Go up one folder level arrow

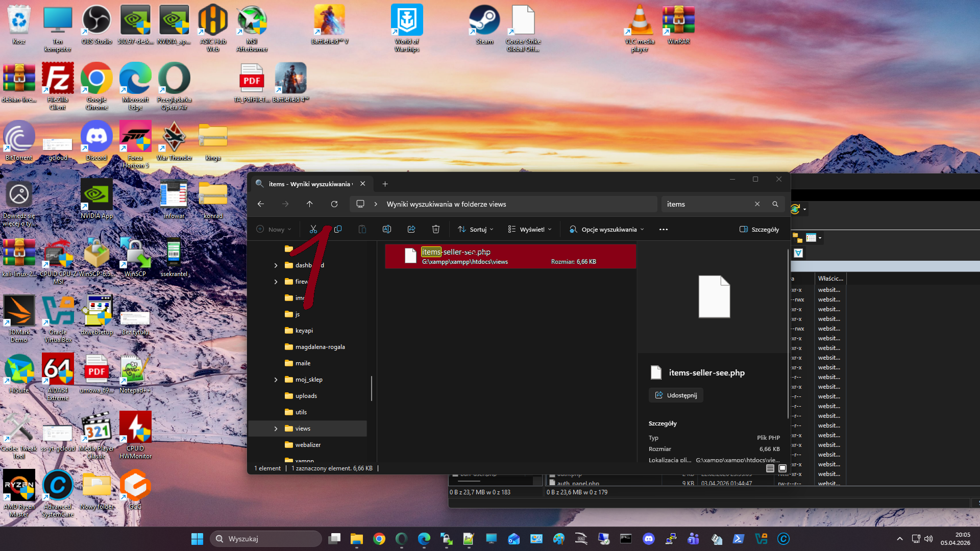pyautogui.click(x=310, y=204)
